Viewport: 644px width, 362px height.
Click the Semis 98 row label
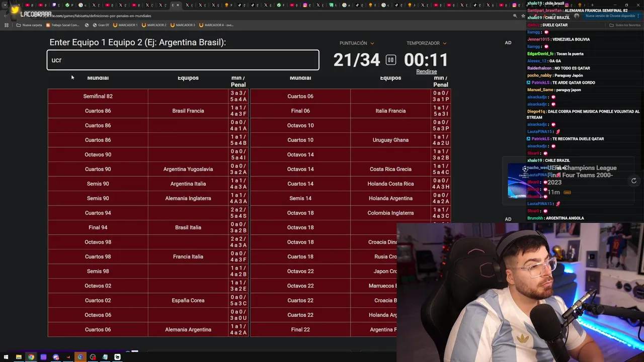pos(98,271)
